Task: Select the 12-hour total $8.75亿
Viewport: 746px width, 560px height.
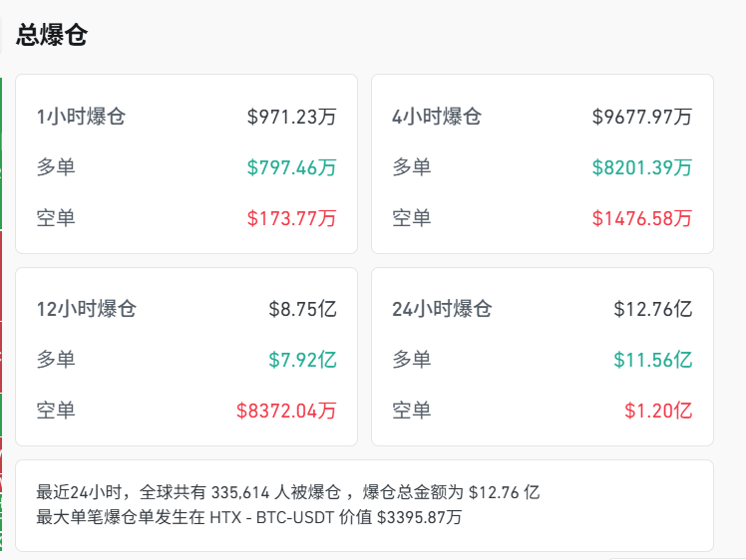Action: [303, 309]
